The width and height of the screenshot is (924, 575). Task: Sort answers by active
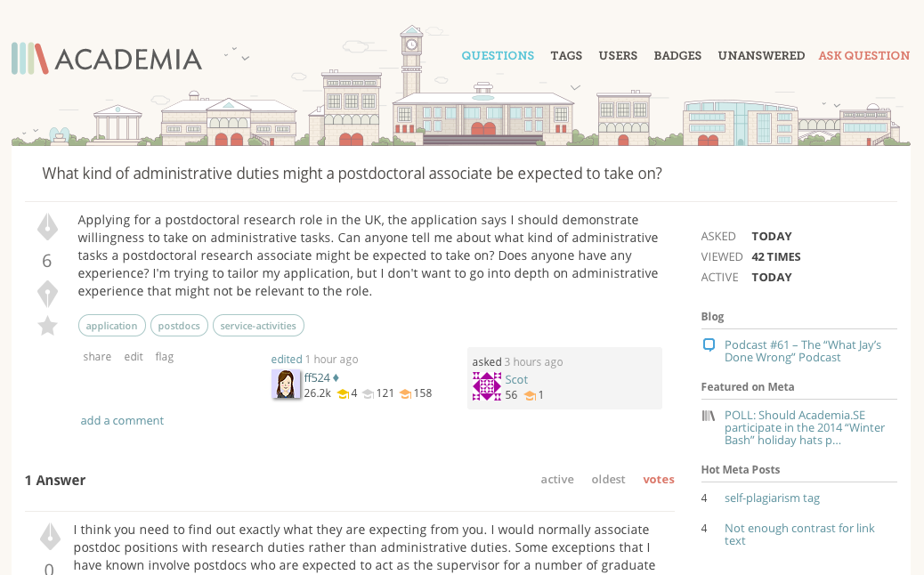pyautogui.click(x=557, y=479)
